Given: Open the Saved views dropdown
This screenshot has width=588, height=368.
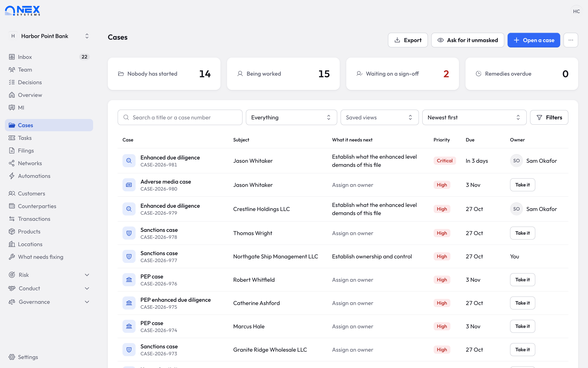Looking at the screenshot, I should (x=380, y=117).
